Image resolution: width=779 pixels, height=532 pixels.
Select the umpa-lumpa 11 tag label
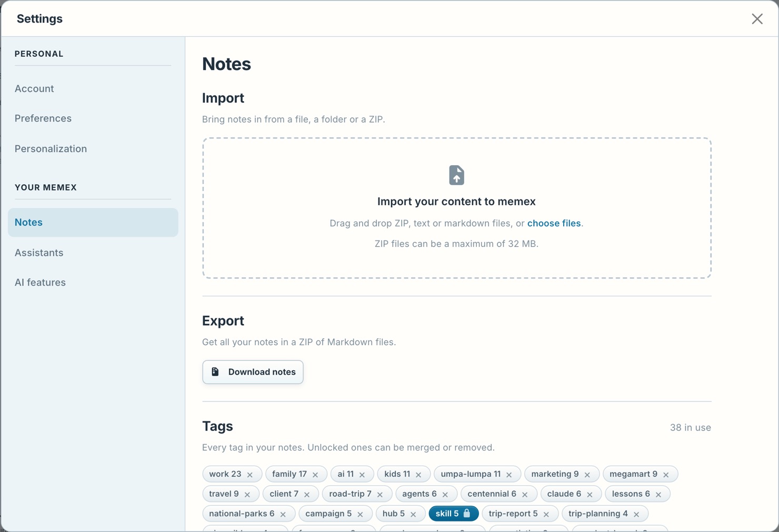pos(471,474)
